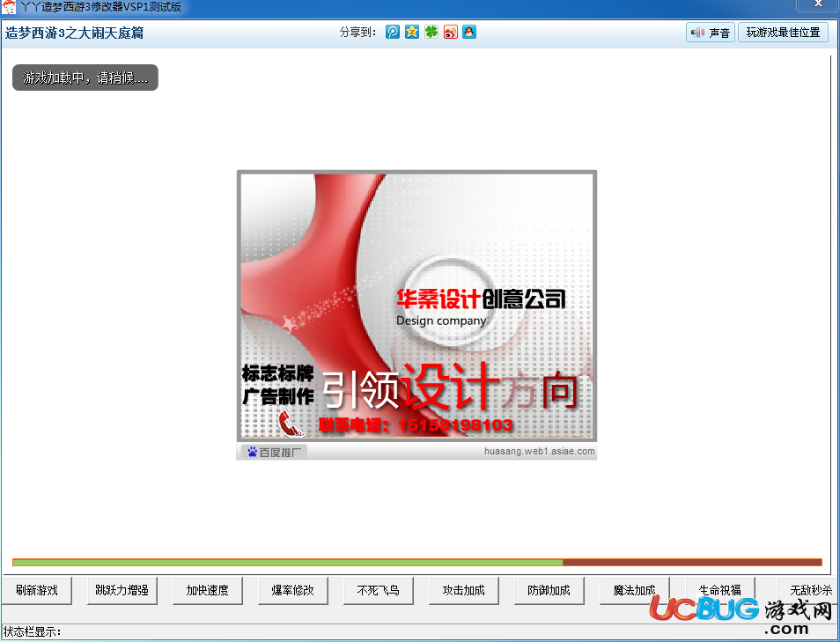
Task: Click the 魔法加成 button
Action: coord(634,591)
